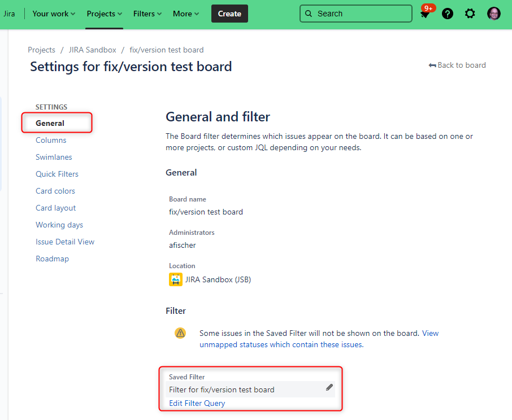
Task: Open Quick Filters settings
Action: 57,174
